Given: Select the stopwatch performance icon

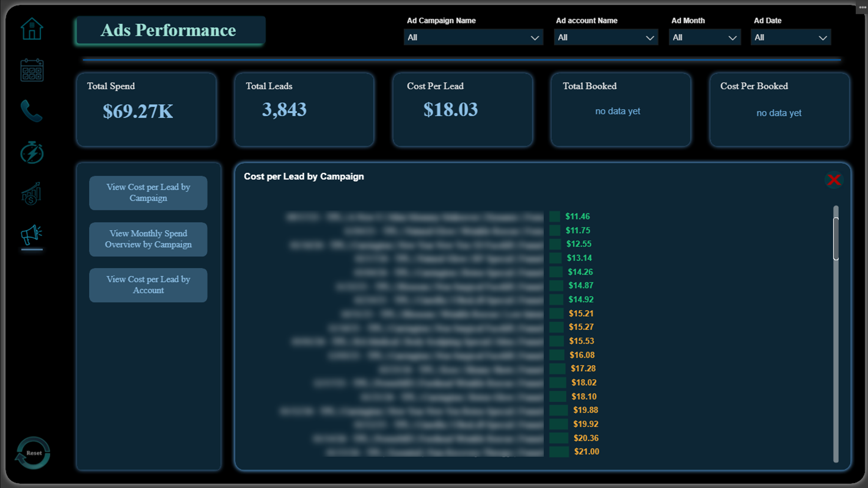Looking at the screenshot, I should [32, 152].
